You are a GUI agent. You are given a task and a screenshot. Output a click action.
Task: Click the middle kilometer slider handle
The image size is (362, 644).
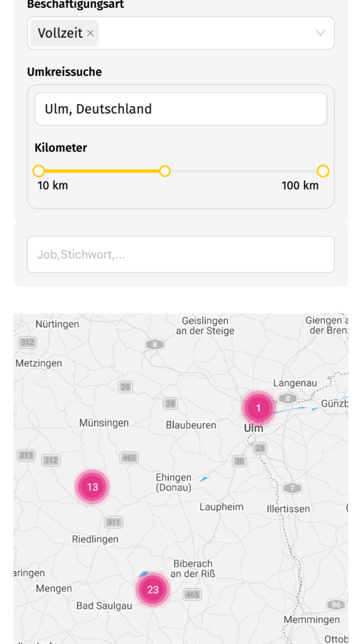coord(164,171)
